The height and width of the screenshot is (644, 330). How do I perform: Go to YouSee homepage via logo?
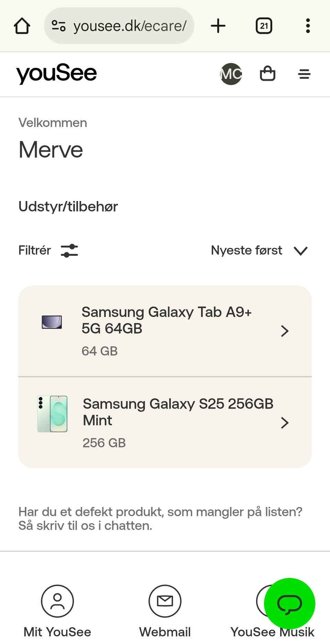pyautogui.click(x=56, y=74)
